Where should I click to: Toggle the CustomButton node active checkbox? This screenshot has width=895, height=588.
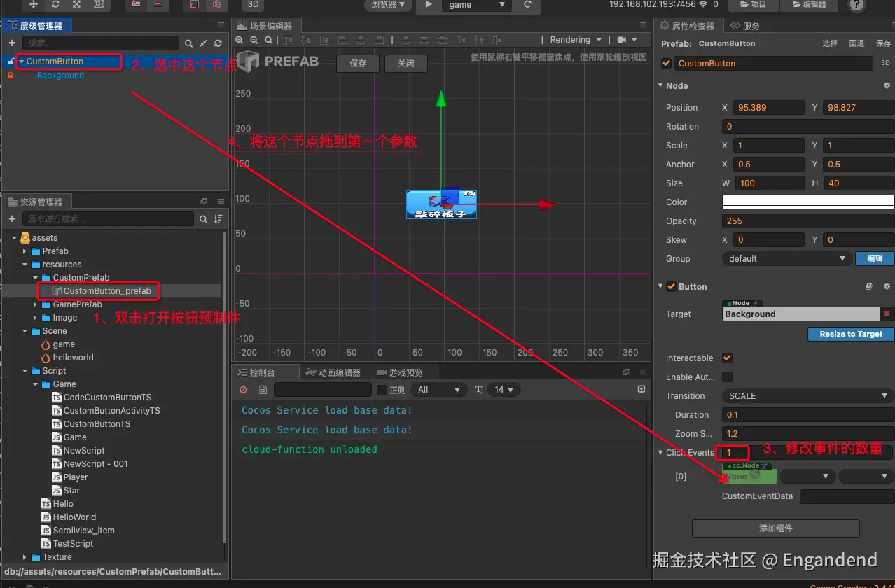coord(666,63)
